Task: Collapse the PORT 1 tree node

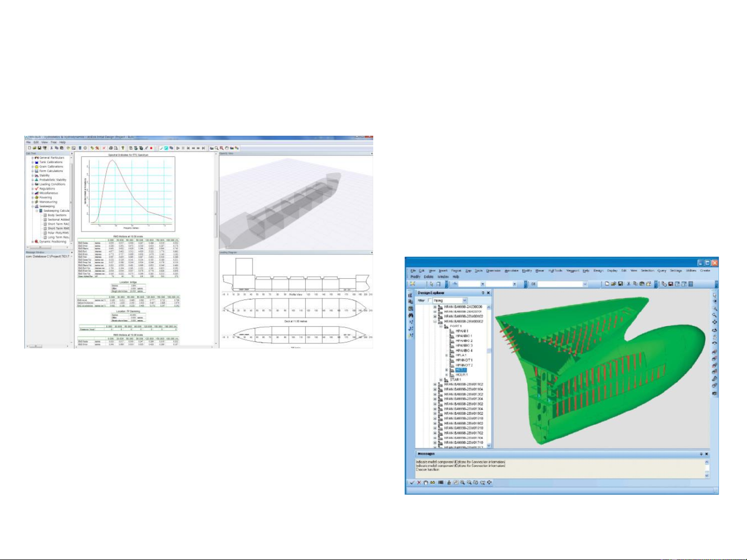Action: (x=441, y=326)
